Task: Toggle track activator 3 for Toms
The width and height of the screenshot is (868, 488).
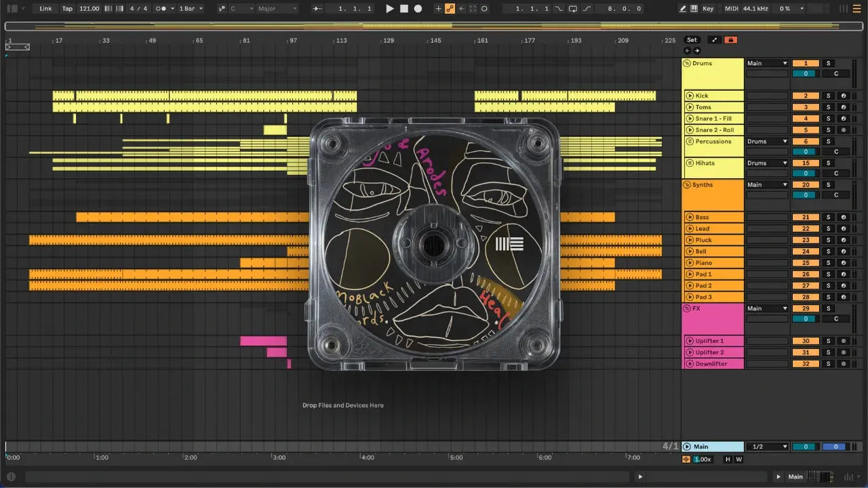Action: [806, 107]
